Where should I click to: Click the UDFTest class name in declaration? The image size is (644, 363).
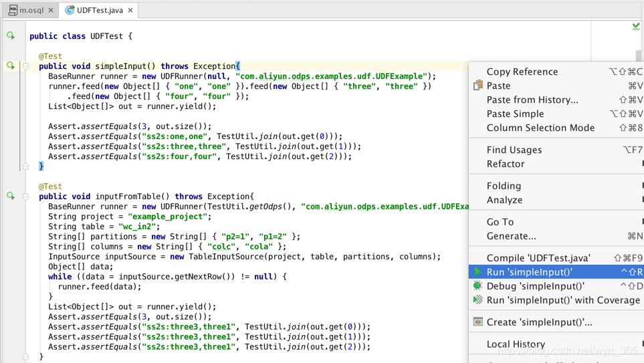click(106, 36)
